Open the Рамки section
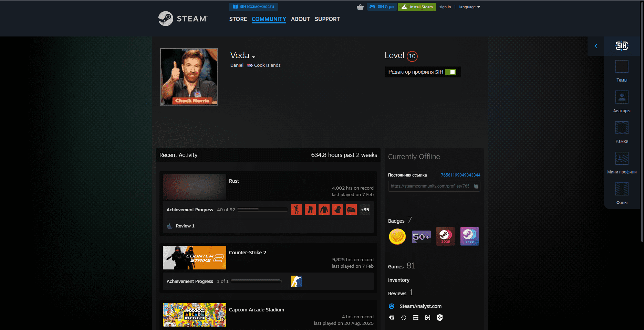644x330 pixels. (x=622, y=132)
